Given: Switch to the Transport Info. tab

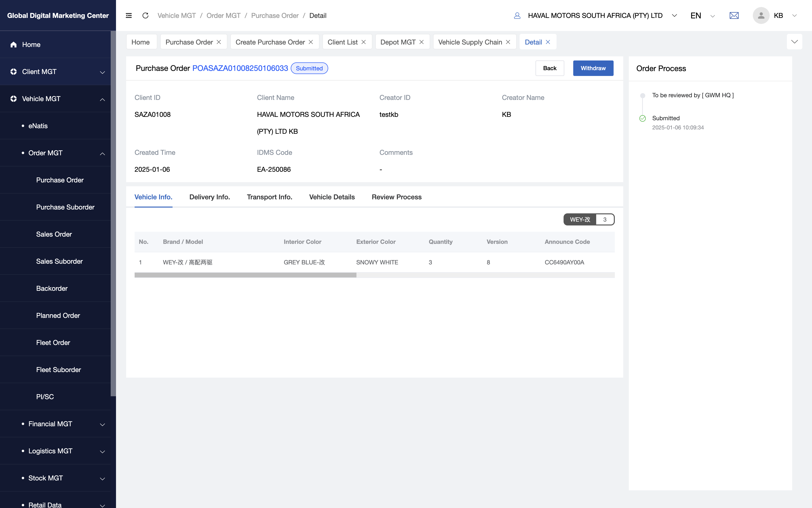Looking at the screenshot, I should [x=269, y=197].
